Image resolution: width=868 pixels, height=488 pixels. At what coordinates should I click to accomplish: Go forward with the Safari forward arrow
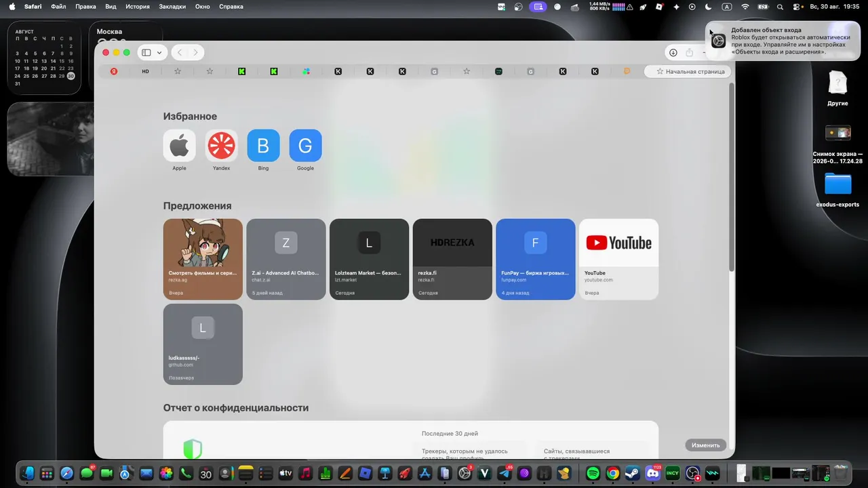[195, 52]
